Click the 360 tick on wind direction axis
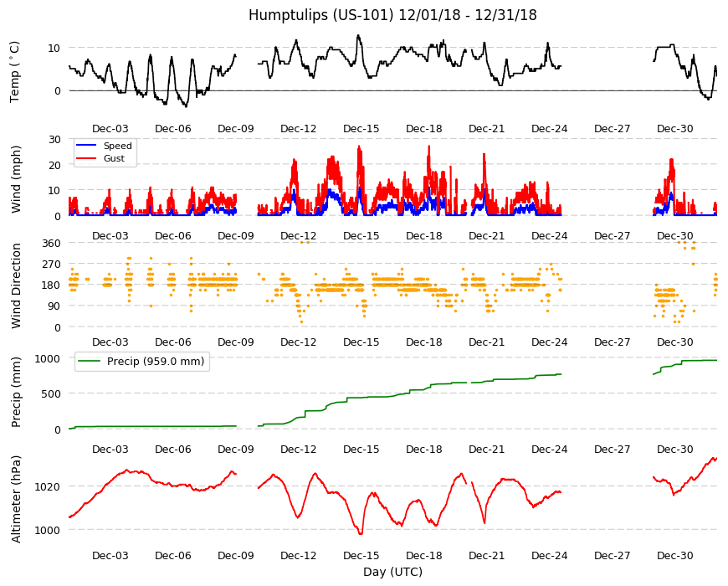The image size is (728, 586). [x=51, y=244]
